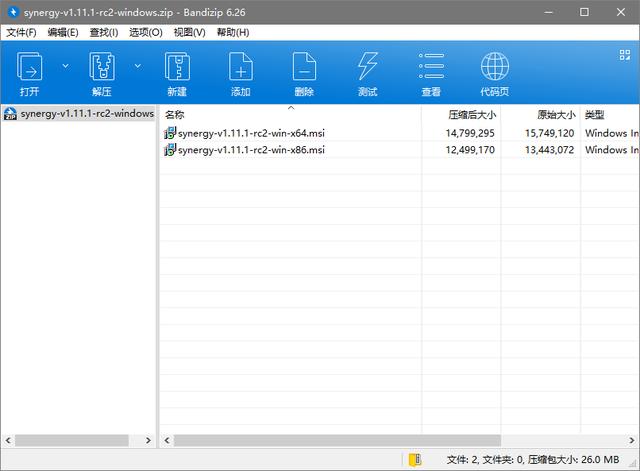Click the View (查看) list icon
Image resolution: width=640 pixels, height=471 pixels.
(431, 66)
